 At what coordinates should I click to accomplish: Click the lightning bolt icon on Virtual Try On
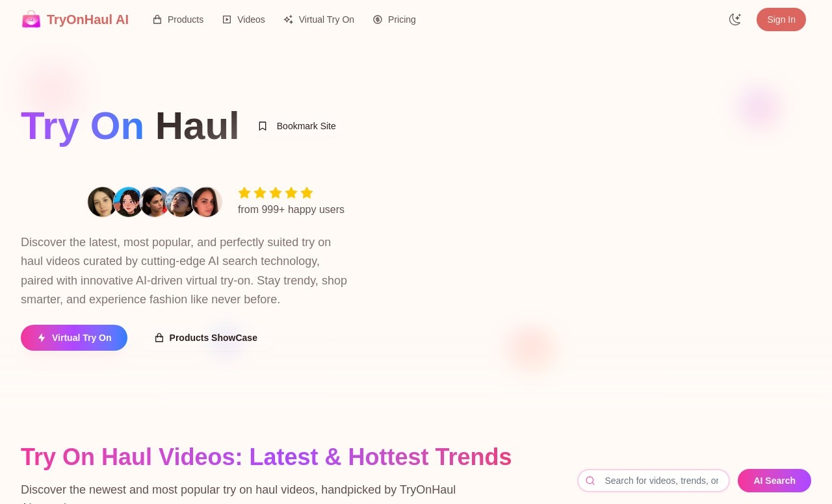(42, 338)
